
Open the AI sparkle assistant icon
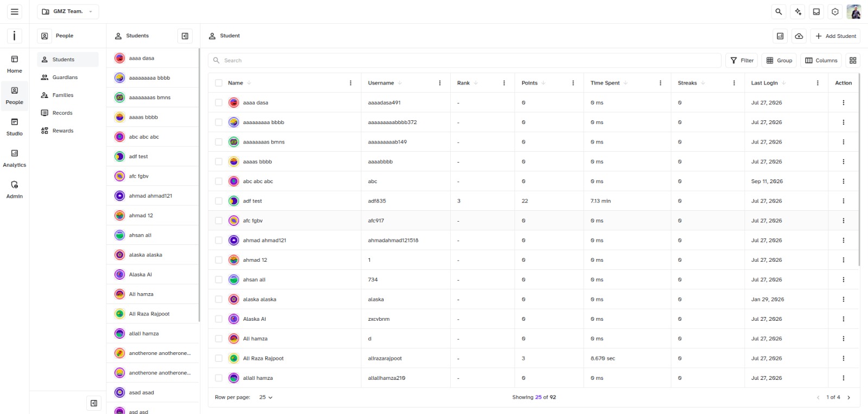point(797,11)
